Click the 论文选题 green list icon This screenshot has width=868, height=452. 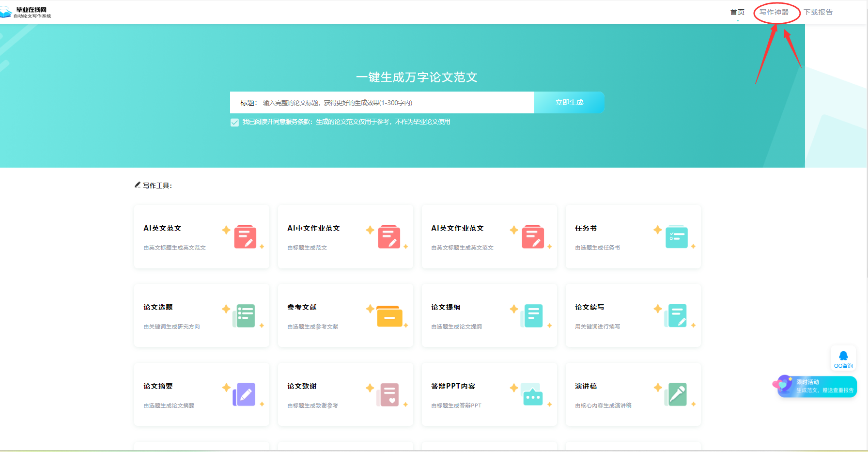[x=244, y=316]
